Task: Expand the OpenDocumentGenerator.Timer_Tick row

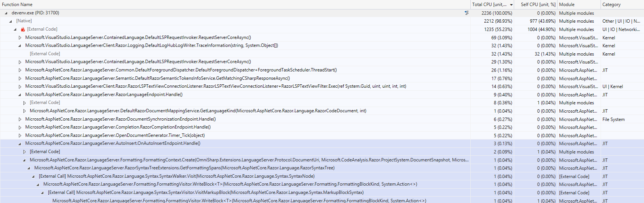Action: click(x=20, y=135)
